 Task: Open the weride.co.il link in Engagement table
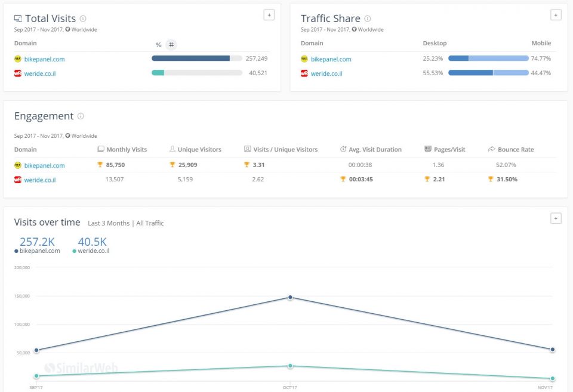click(40, 180)
